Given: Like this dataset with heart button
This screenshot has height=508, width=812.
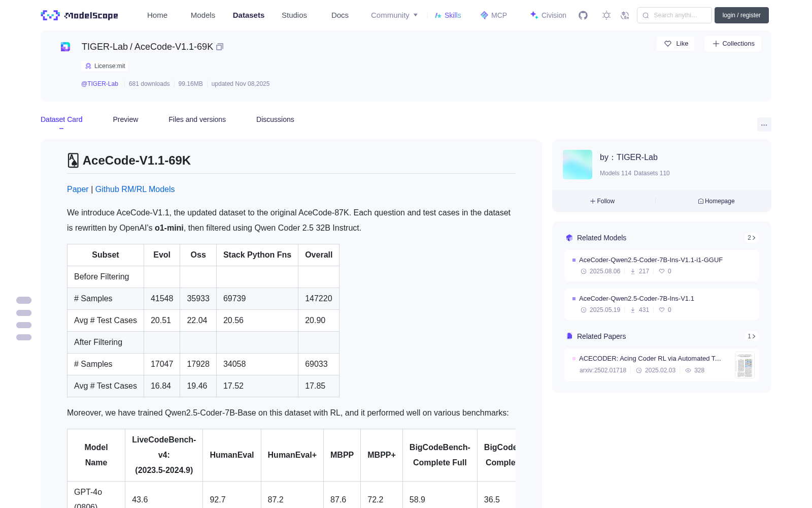Looking at the screenshot, I should pos(676,44).
